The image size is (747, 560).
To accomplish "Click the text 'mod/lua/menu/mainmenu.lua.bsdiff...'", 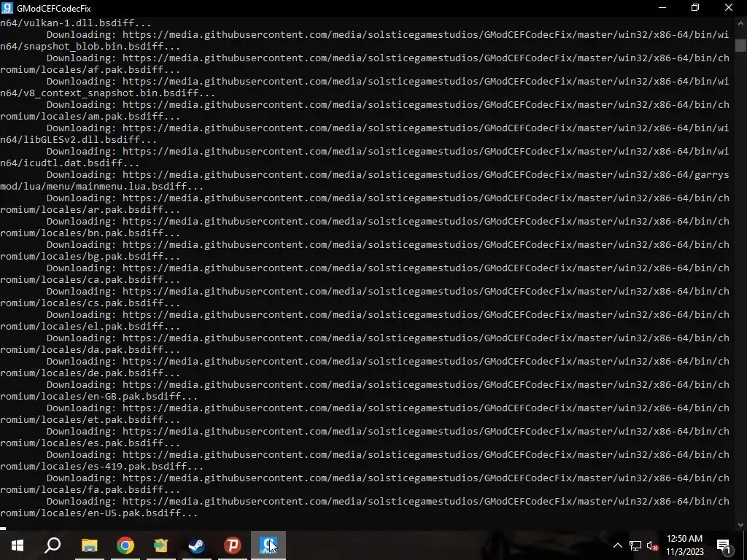I will [x=102, y=186].
